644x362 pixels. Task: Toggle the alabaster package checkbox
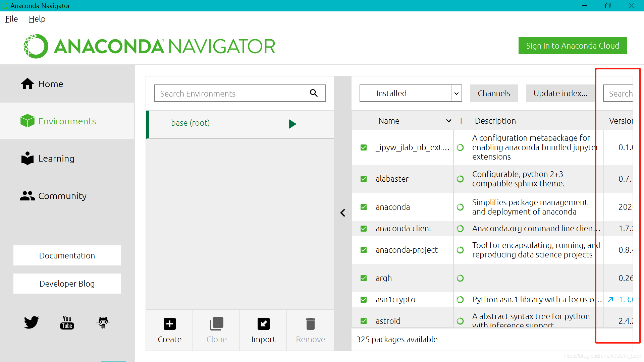(x=364, y=179)
